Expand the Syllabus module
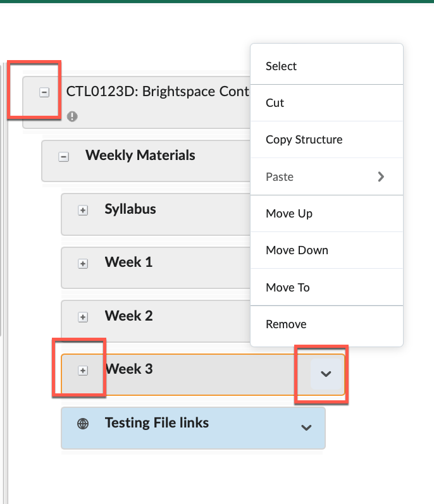Screen dimensions: 434x504 click(82, 211)
